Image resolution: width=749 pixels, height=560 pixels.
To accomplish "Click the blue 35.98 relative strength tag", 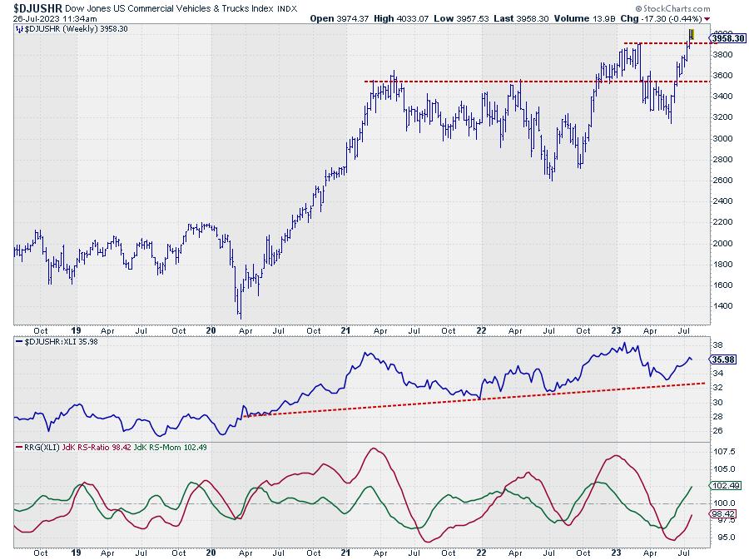I will (721, 359).
